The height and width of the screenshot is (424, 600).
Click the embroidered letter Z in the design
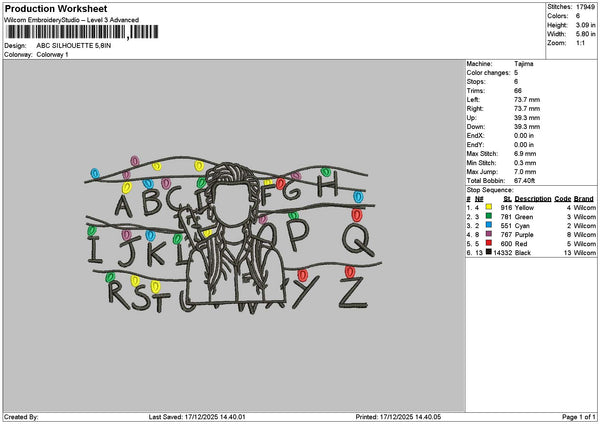[353, 292]
